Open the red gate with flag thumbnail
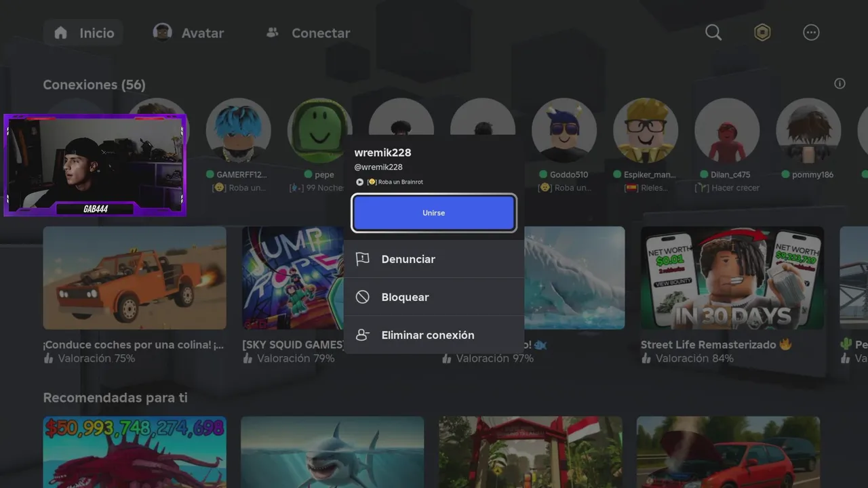Viewport: 868px width, 488px height. click(x=530, y=452)
